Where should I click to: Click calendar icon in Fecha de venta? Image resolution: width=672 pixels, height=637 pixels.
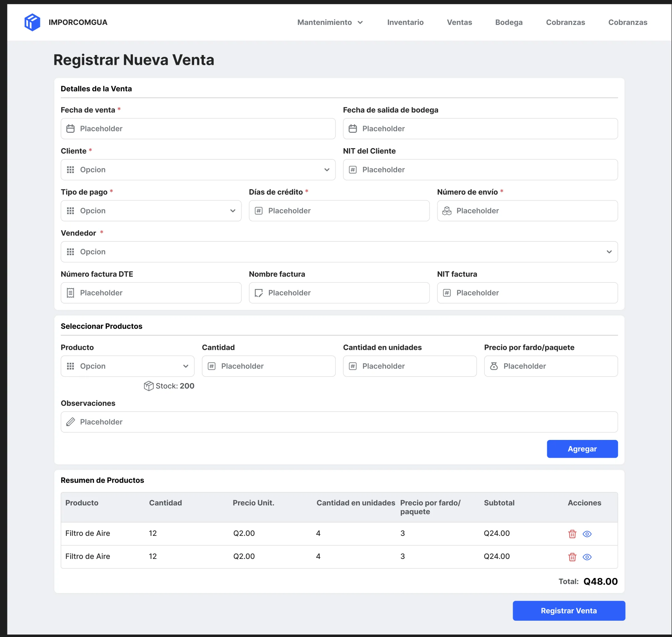click(x=70, y=129)
